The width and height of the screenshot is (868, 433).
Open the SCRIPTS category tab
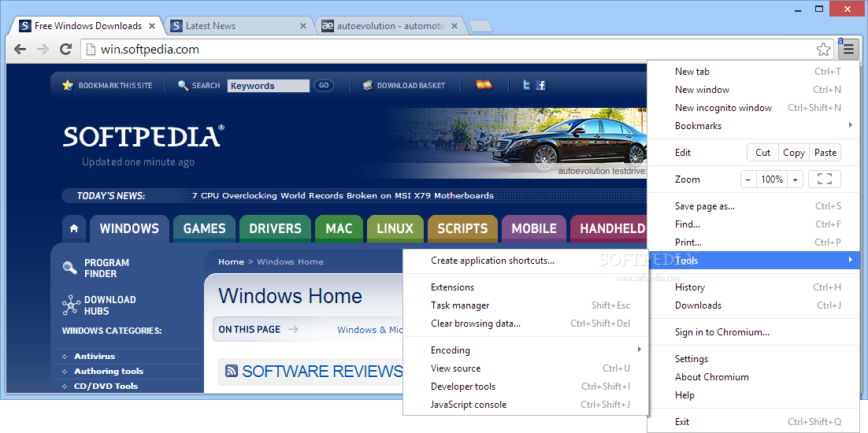tap(463, 228)
